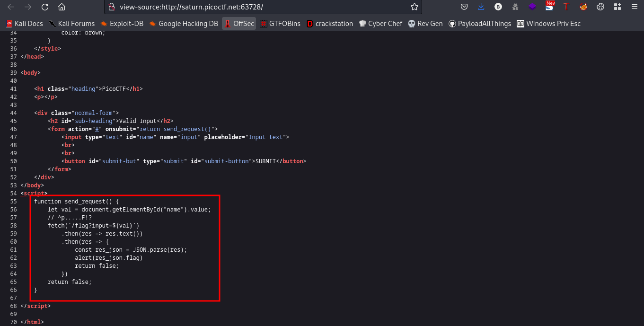Open Kali Forums bookmark
Screen dimensions: 644x326
click(x=71, y=24)
